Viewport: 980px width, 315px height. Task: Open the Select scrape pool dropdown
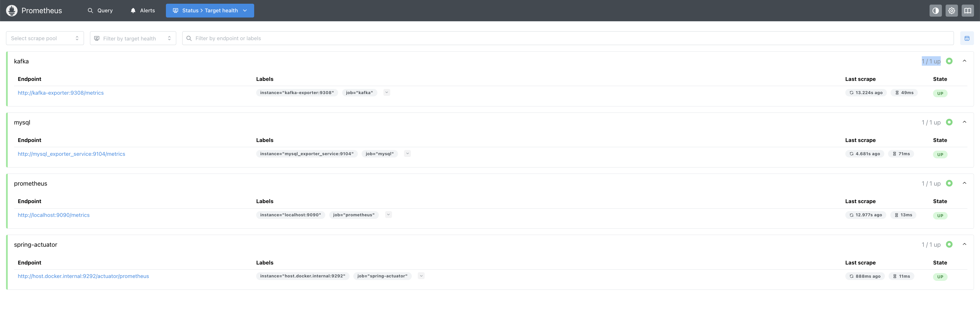[x=45, y=38]
